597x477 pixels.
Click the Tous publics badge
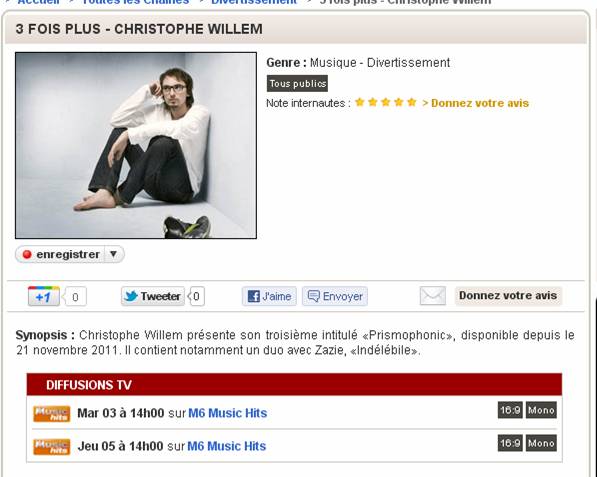[x=297, y=84]
